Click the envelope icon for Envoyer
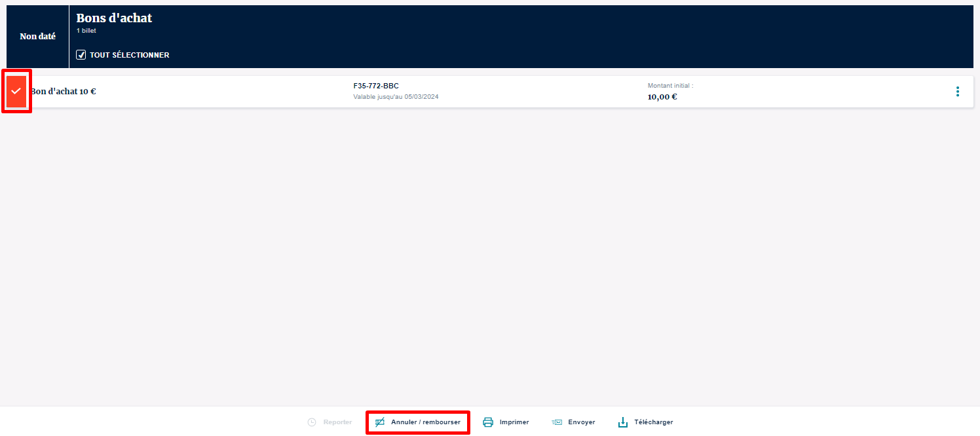980x436 pixels. click(557, 422)
